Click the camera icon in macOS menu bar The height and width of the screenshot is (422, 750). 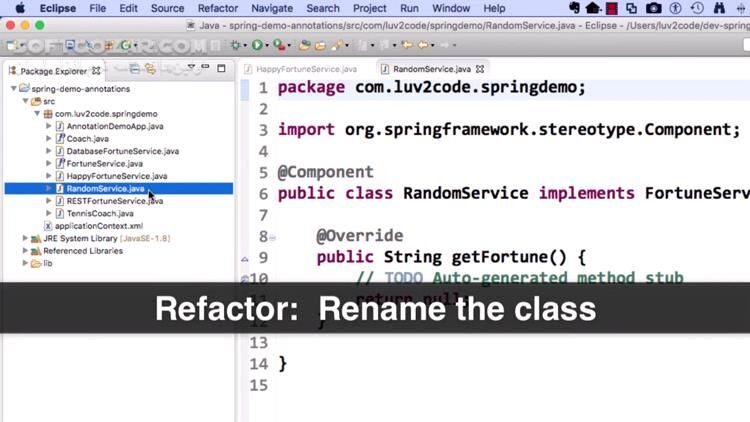tap(653, 8)
